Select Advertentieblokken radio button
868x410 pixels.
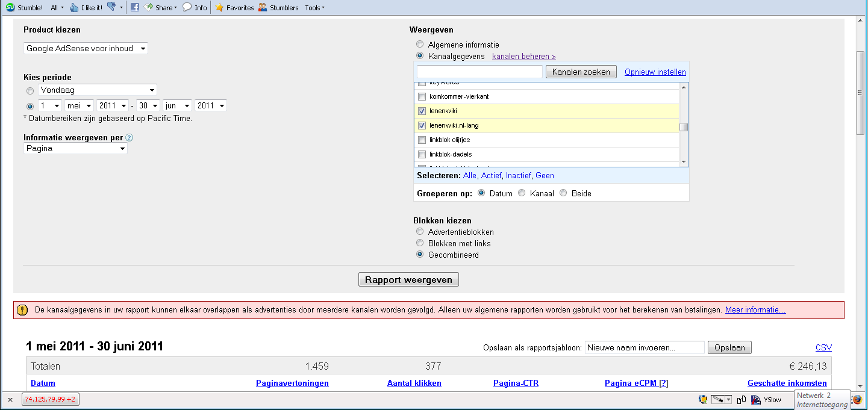(x=420, y=232)
